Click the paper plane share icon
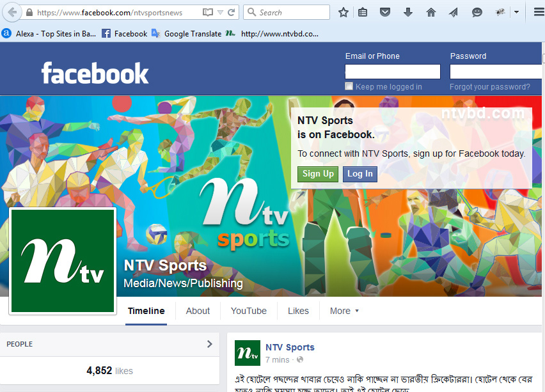Viewport: 545px width, 392px height. [454, 13]
